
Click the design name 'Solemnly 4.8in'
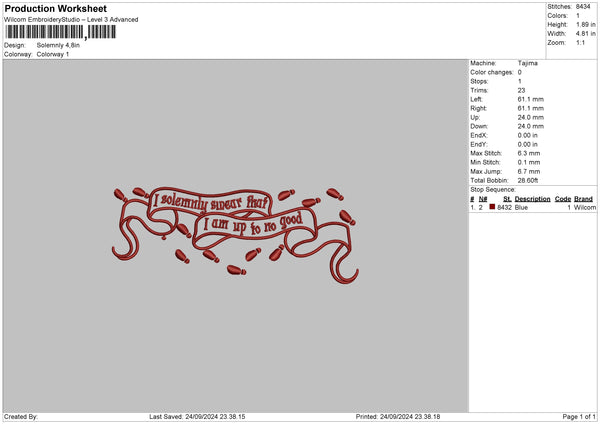coord(58,45)
